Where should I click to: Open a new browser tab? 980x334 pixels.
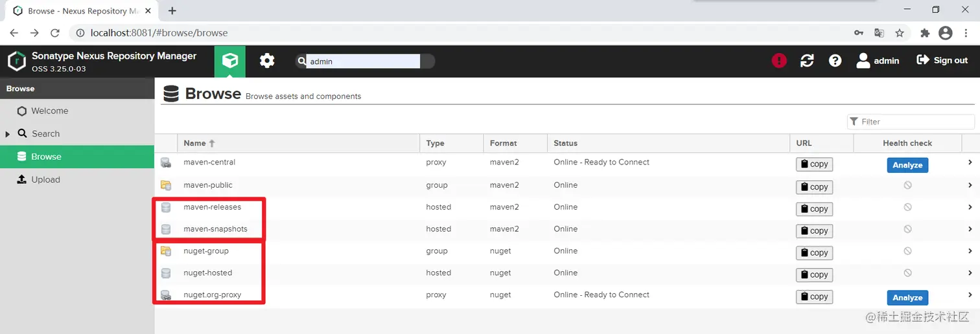click(x=172, y=10)
